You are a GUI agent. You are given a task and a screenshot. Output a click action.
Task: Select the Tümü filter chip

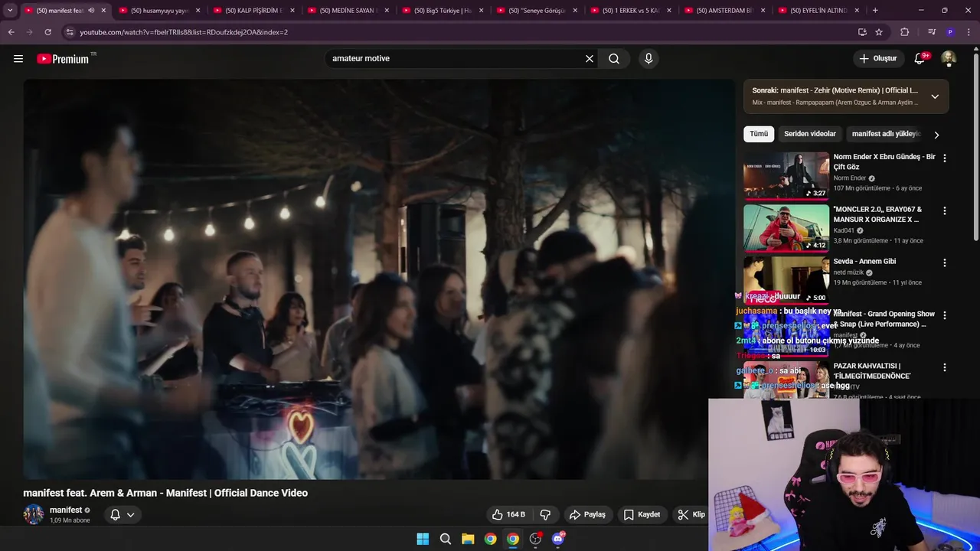tap(759, 134)
